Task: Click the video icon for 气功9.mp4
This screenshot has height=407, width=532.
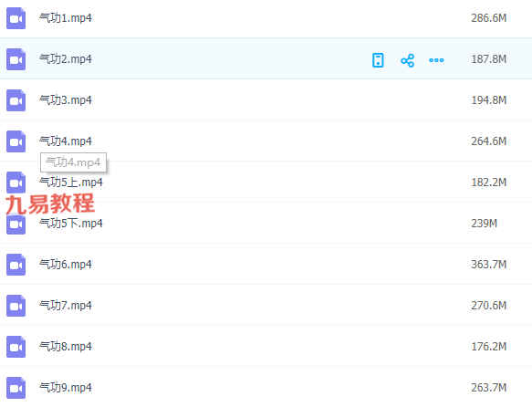Action: click(16, 388)
